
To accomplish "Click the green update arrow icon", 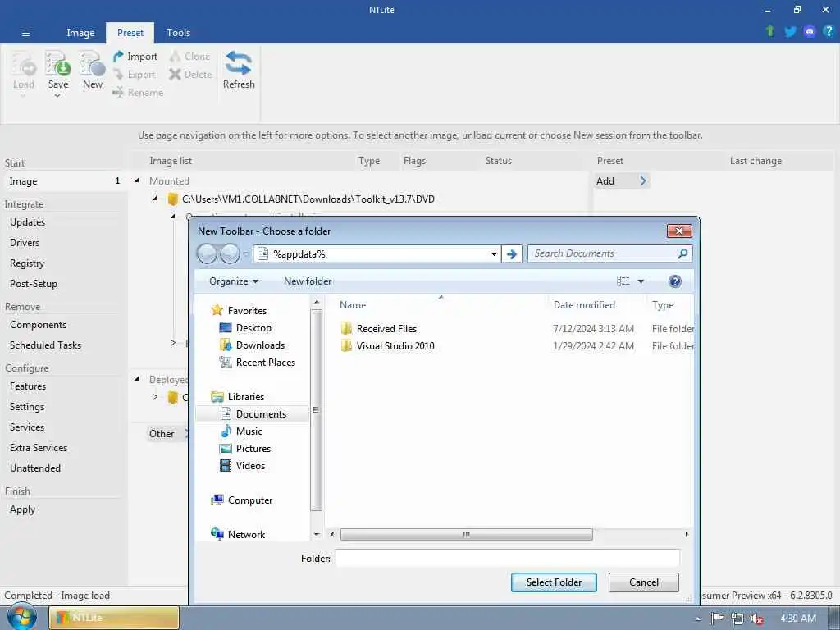I will coord(770,31).
